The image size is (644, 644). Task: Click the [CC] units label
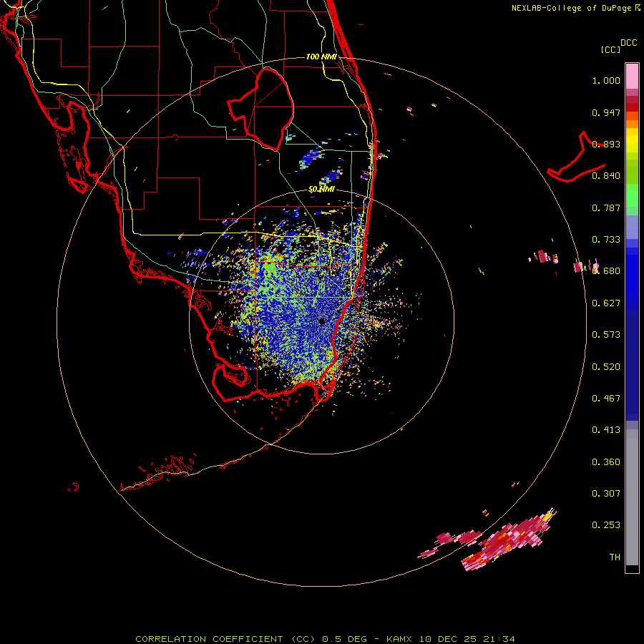point(611,49)
